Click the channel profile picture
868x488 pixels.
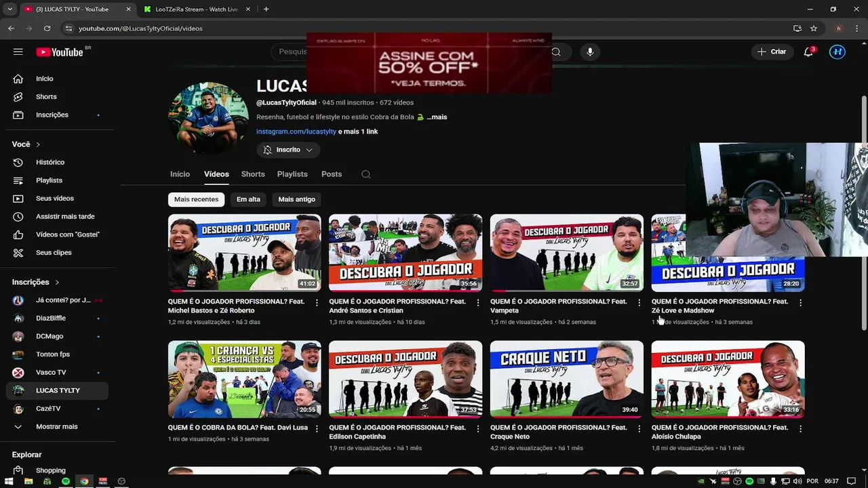[x=208, y=118]
